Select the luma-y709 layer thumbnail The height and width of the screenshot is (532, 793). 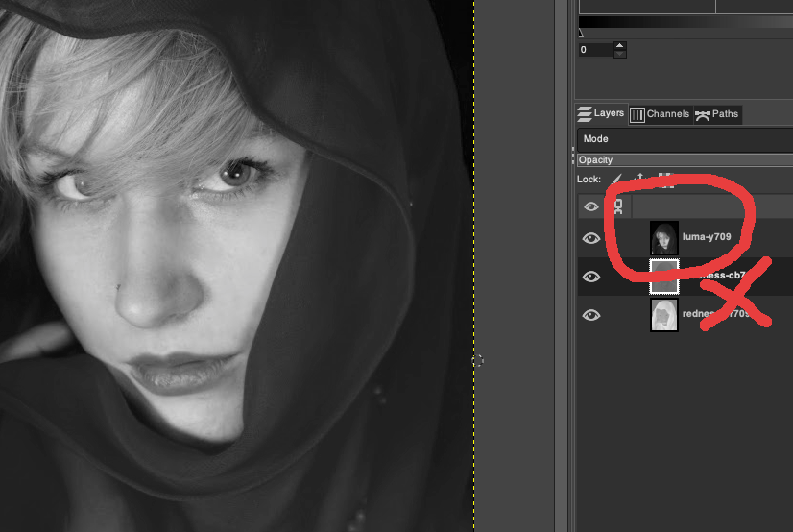[664, 238]
